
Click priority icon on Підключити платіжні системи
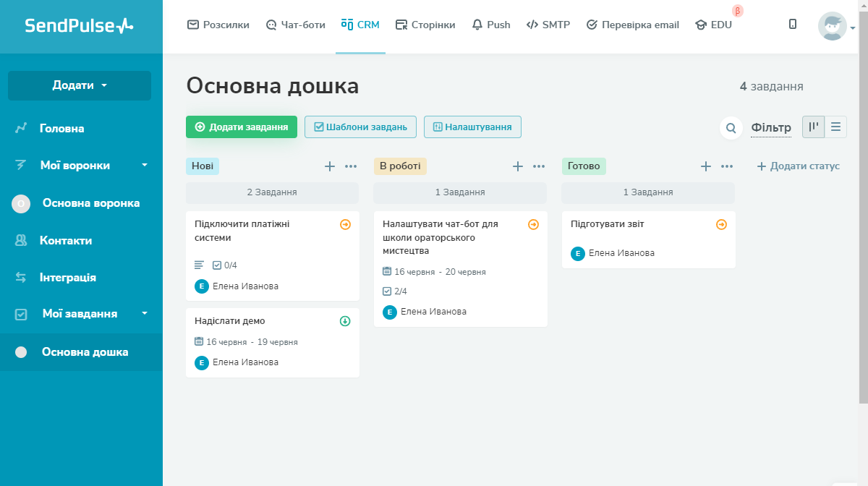345,225
